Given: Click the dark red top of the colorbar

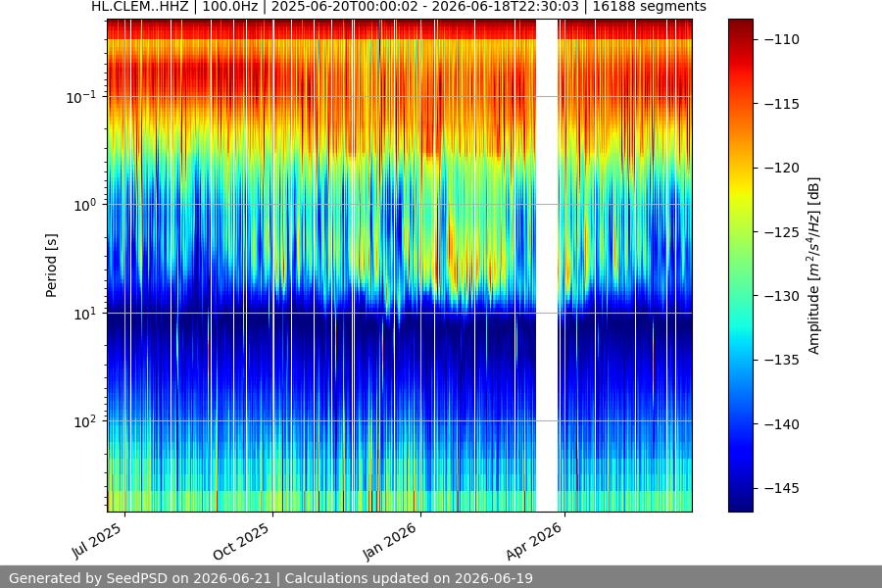Looking at the screenshot, I should (740, 25).
